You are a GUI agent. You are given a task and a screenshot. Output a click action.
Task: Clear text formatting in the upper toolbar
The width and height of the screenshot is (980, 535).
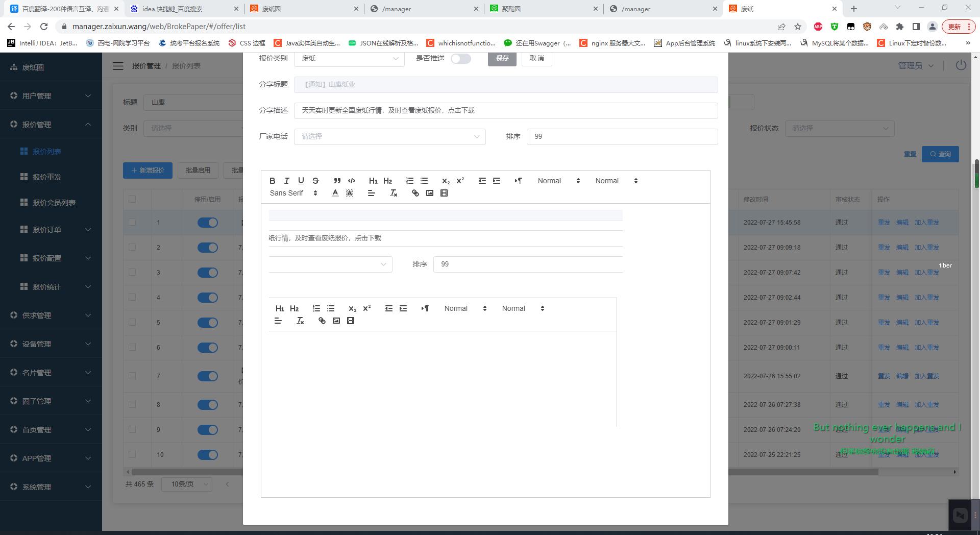click(x=394, y=193)
